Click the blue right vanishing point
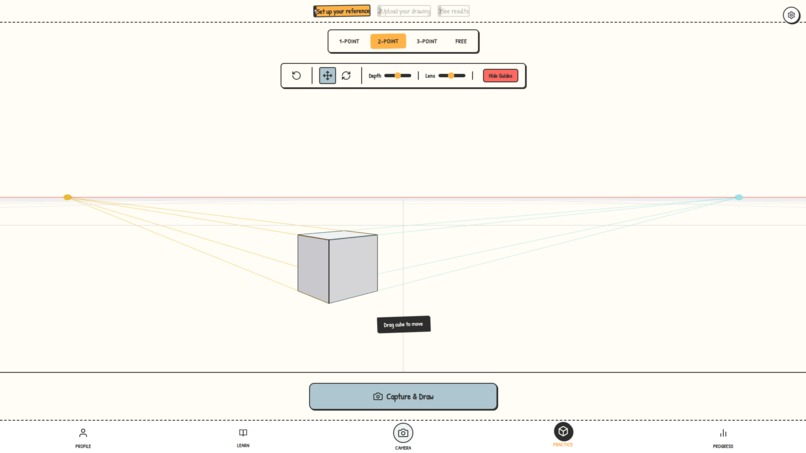The height and width of the screenshot is (453, 806). [x=739, y=197]
